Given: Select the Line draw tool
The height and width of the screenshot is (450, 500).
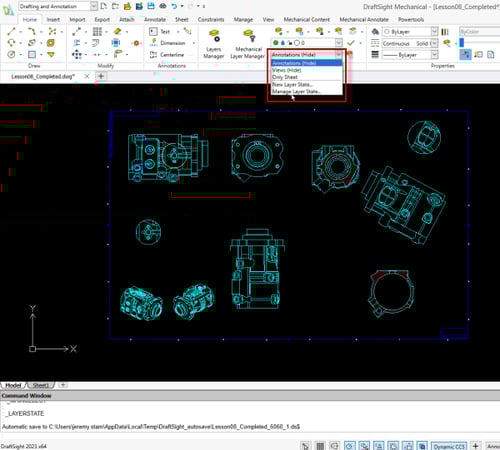Looking at the screenshot, I should pos(11,32).
